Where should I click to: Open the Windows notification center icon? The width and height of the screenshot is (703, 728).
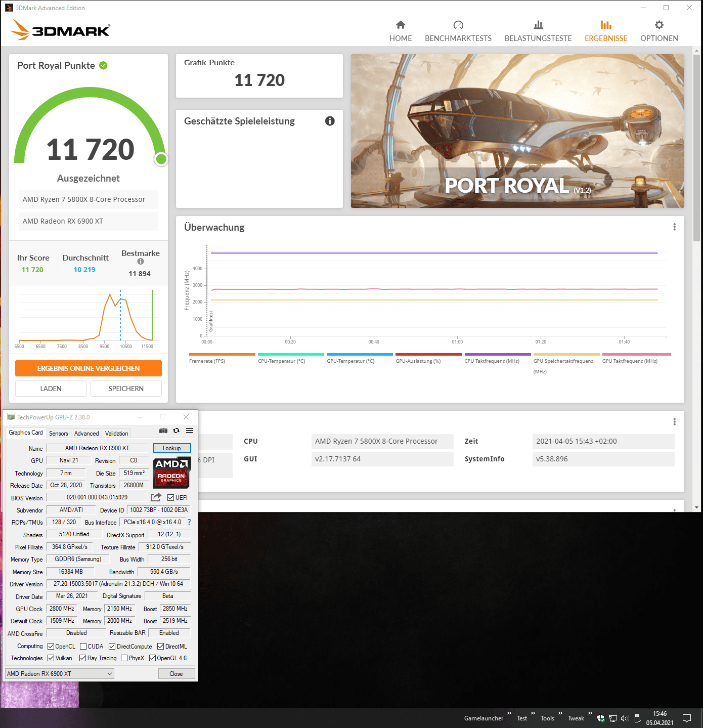click(x=687, y=718)
